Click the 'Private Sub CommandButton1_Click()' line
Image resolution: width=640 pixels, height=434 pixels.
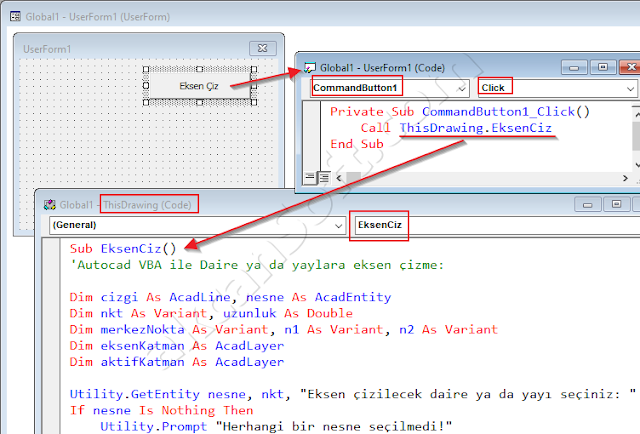[x=460, y=112]
